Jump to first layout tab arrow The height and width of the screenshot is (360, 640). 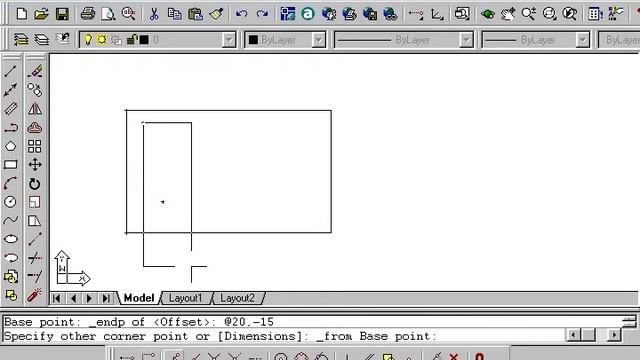tap(57, 298)
